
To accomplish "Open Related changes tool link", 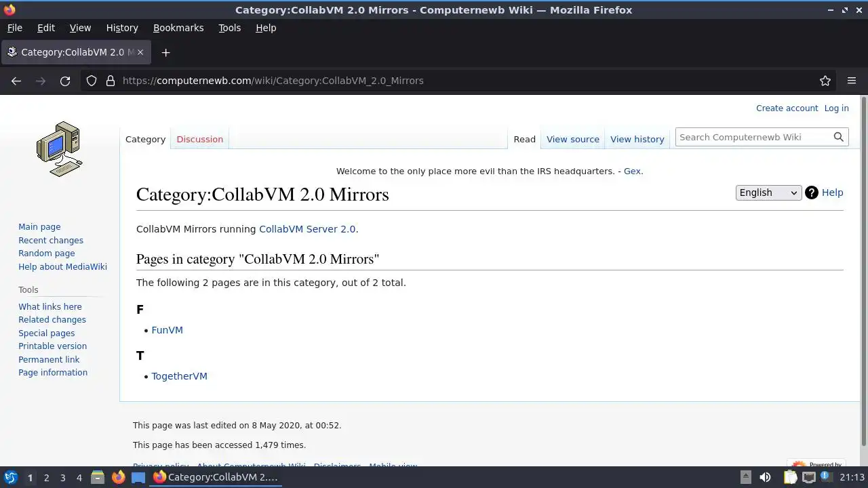I will (x=52, y=320).
